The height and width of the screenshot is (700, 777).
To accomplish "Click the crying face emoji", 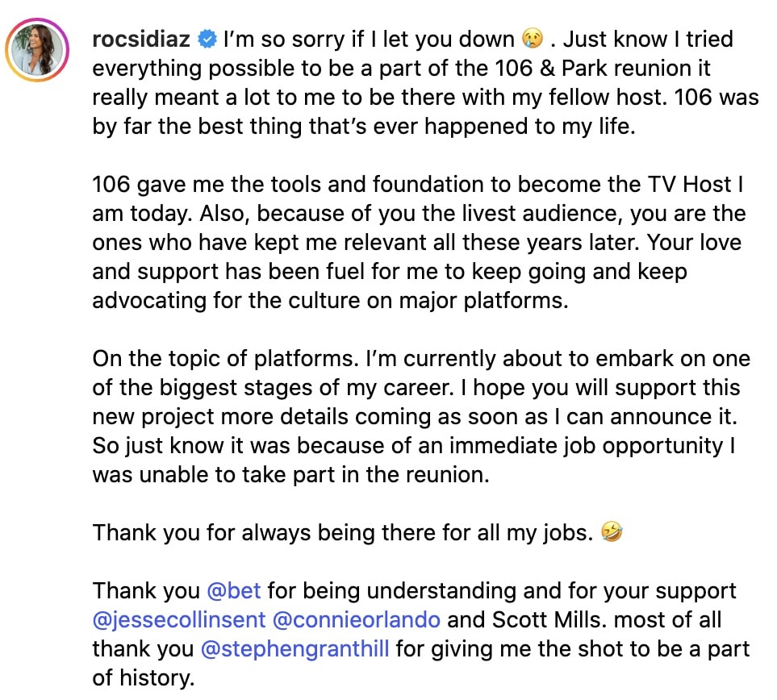I will (531, 39).
